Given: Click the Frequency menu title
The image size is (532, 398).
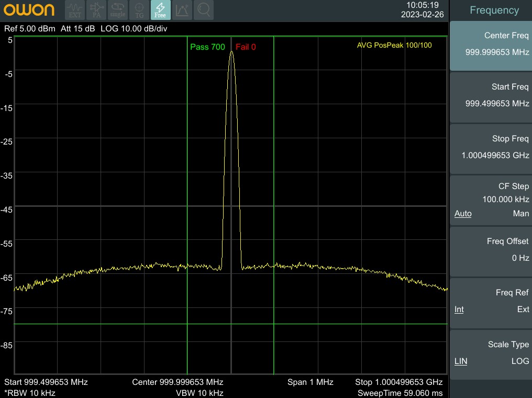Looking at the screenshot, I should (494, 10).
